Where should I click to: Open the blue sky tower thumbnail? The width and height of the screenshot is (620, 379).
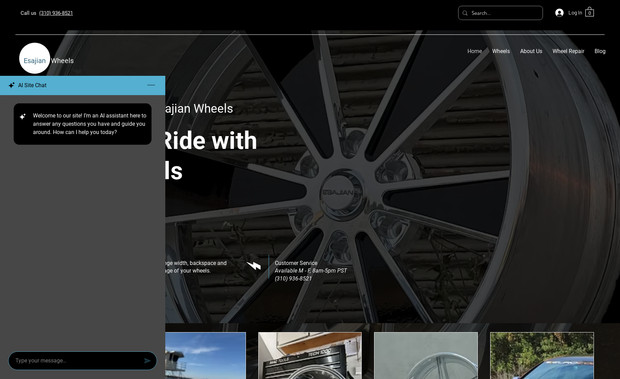[x=205, y=356]
